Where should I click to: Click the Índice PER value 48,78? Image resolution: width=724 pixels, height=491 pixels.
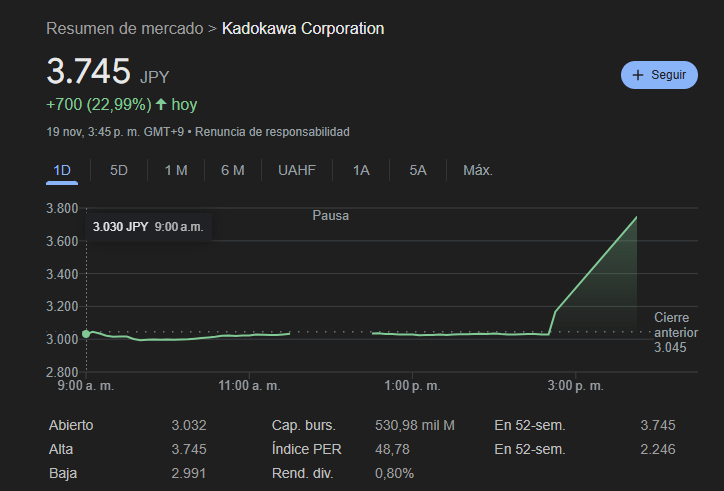tap(392, 449)
